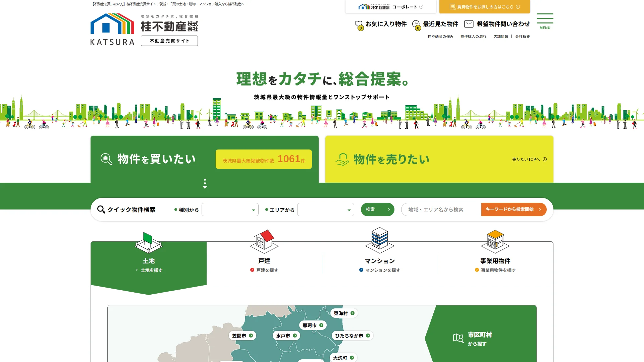Click magnifier icon beside 物件を買いたい
This screenshot has height=362, width=644.
(106, 159)
